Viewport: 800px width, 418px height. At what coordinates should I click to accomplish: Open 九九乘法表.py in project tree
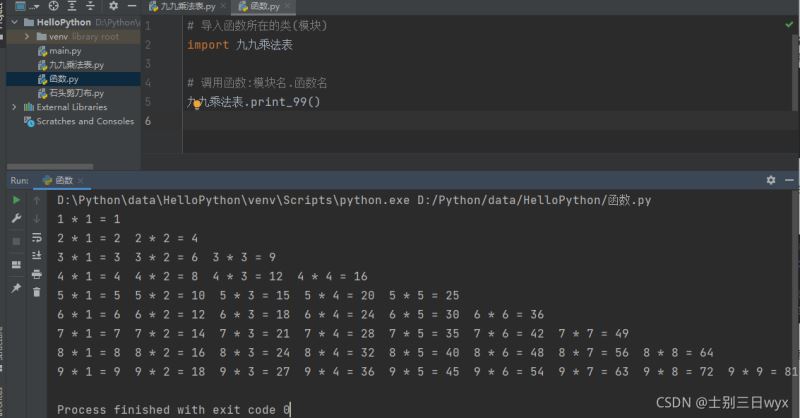pyautogui.click(x=71, y=65)
